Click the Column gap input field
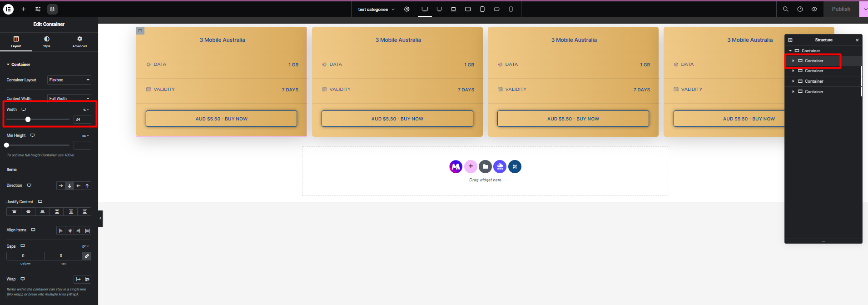868x305 pixels. pos(25,256)
